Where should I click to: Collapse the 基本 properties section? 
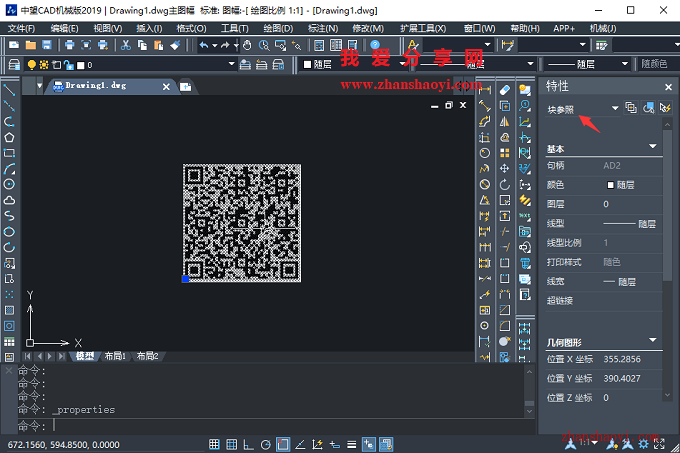click(653, 146)
